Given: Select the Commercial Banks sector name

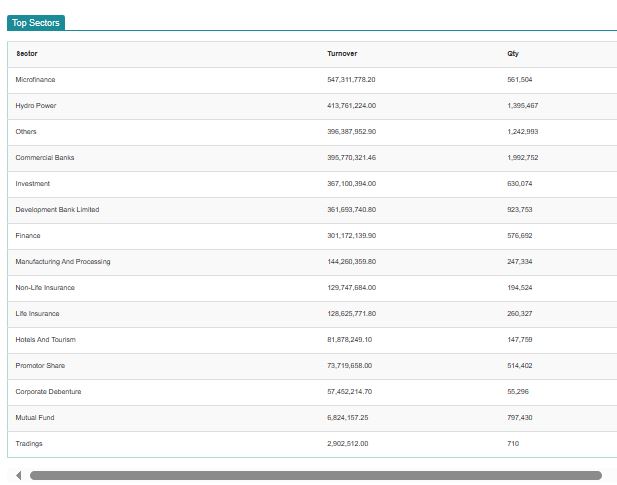Looking at the screenshot, I should [45, 158].
